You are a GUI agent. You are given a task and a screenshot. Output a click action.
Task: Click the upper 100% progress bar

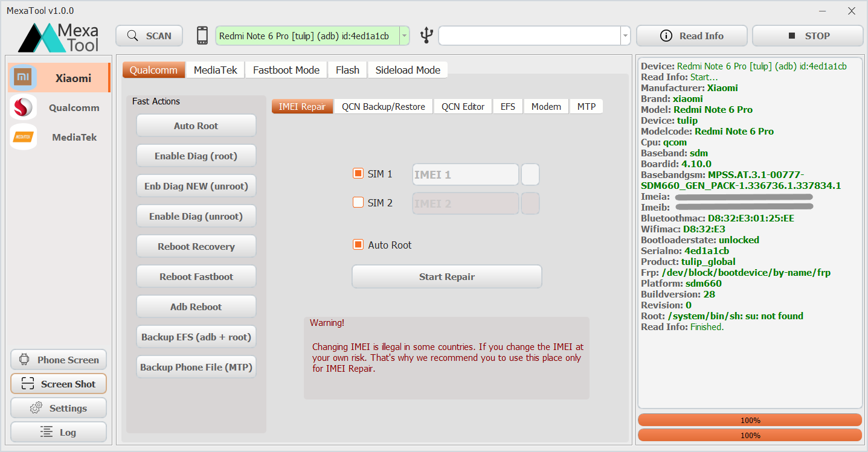[750, 420]
